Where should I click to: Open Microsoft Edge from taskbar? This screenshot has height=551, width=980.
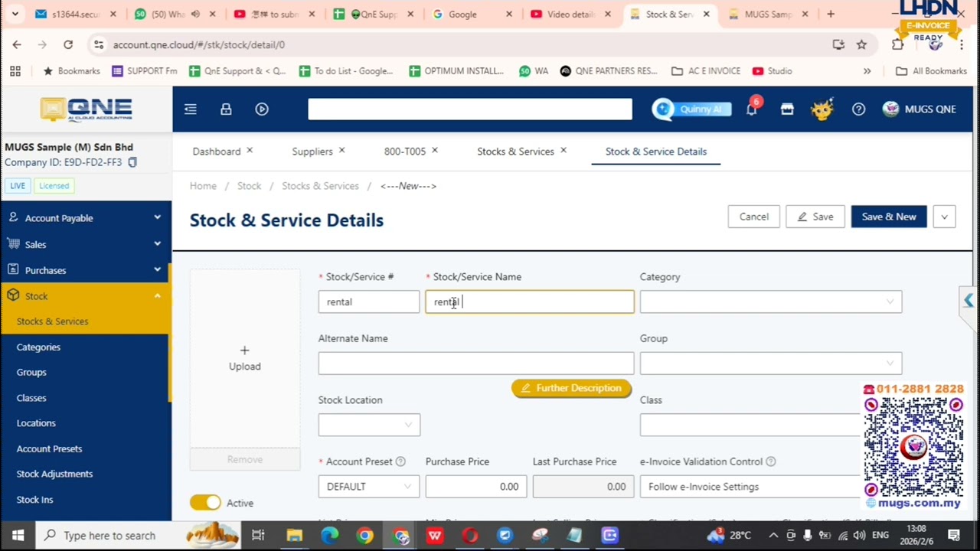[x=329, y=535]
